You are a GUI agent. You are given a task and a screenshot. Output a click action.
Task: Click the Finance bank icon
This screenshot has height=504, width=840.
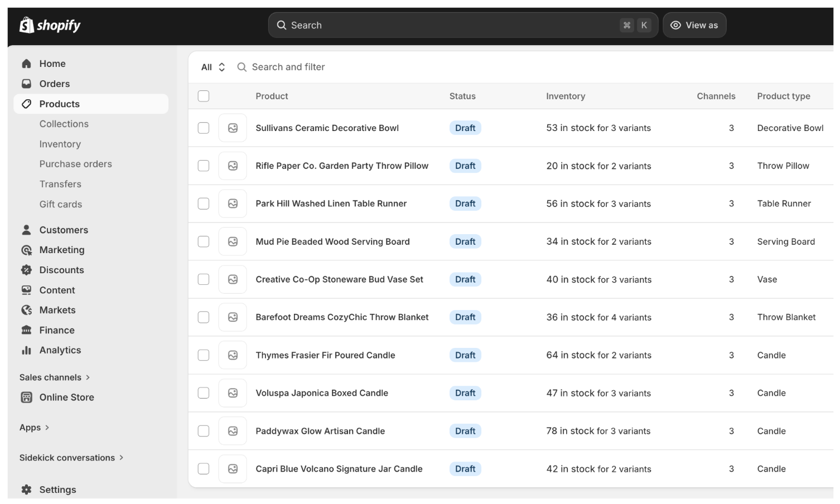pyautogui.click(x=26, y=330)
